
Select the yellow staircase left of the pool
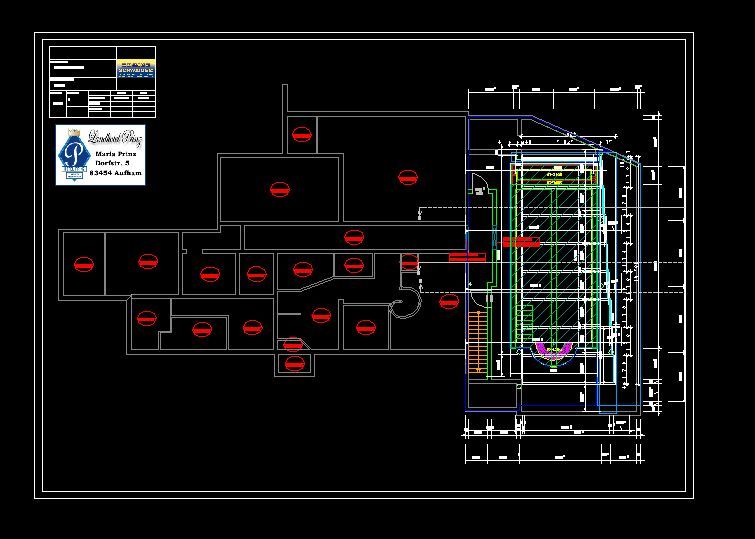pos(476,340)
